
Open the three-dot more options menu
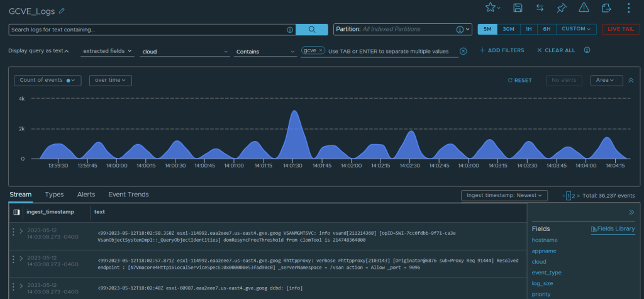tap(628, 8)
